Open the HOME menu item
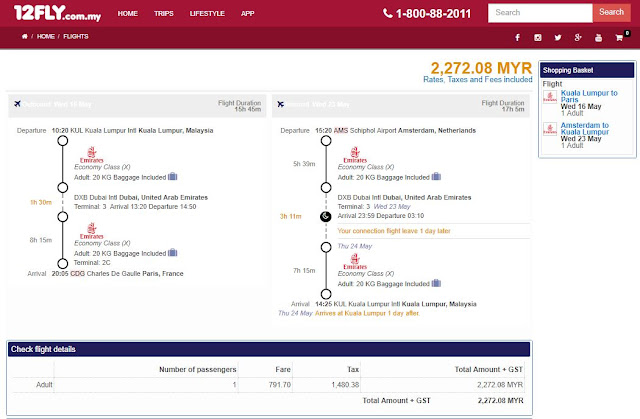Screen dimensions: 640x419 point(128,13)
